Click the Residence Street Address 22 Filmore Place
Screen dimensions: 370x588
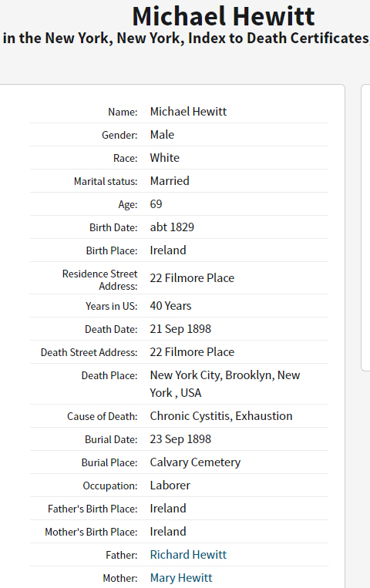(192, 278)
